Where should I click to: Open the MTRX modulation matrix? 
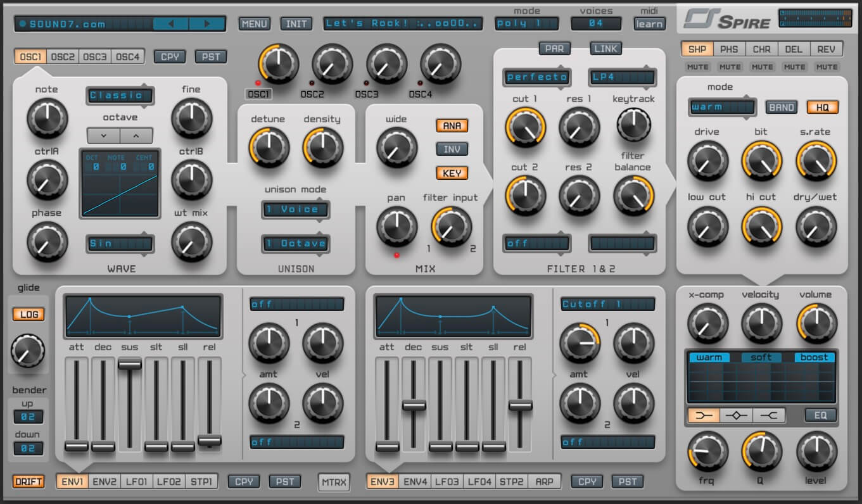coord(334,482)
